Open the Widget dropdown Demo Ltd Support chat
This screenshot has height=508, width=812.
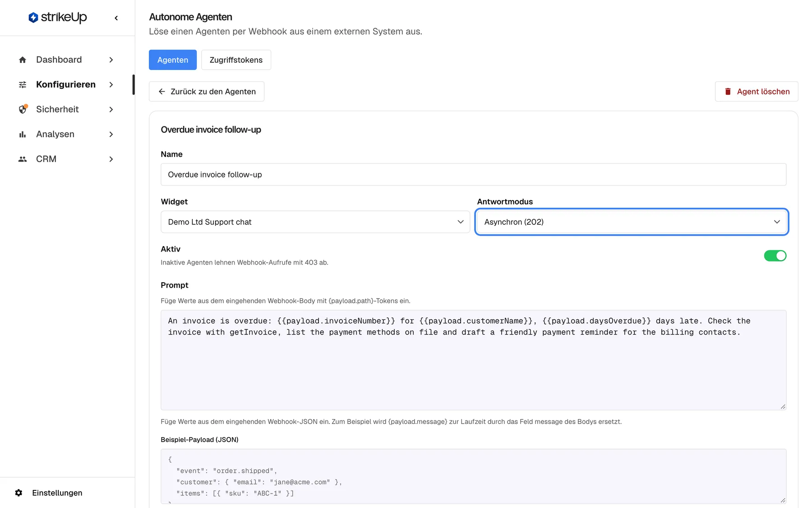pyautogui.click(x=315, y=222)
